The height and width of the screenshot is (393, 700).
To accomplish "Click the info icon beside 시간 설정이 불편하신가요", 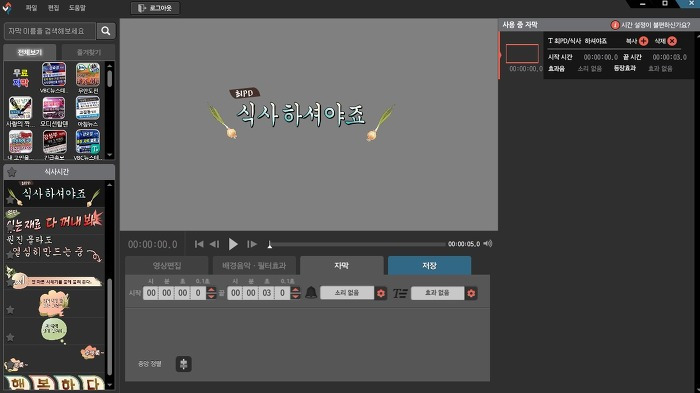I will coord(615,25).
